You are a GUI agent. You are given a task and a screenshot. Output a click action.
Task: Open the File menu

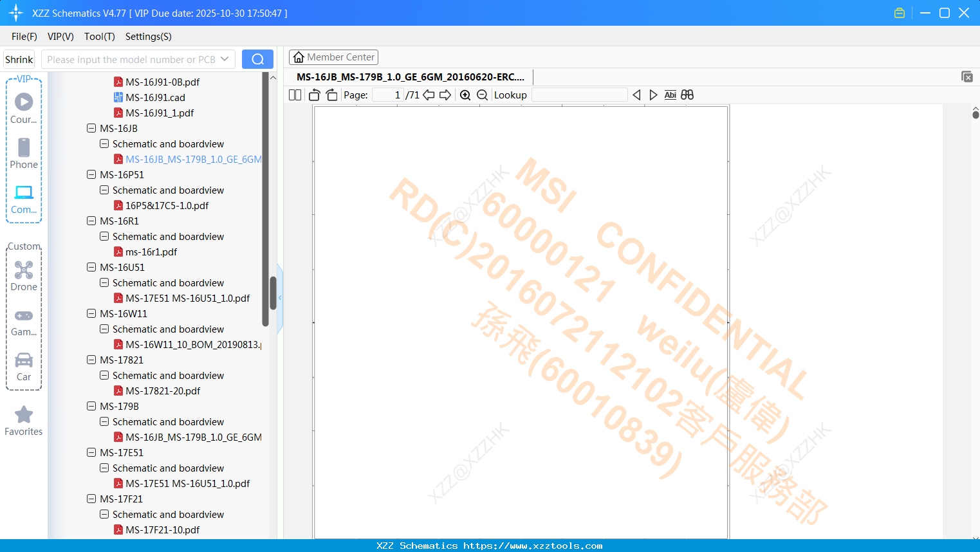24,37
